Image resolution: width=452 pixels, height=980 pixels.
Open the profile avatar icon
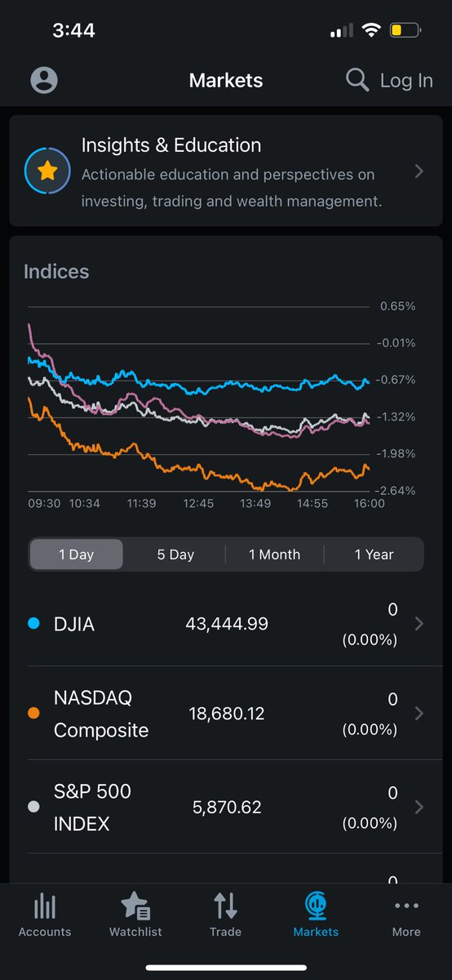[44, 80]
